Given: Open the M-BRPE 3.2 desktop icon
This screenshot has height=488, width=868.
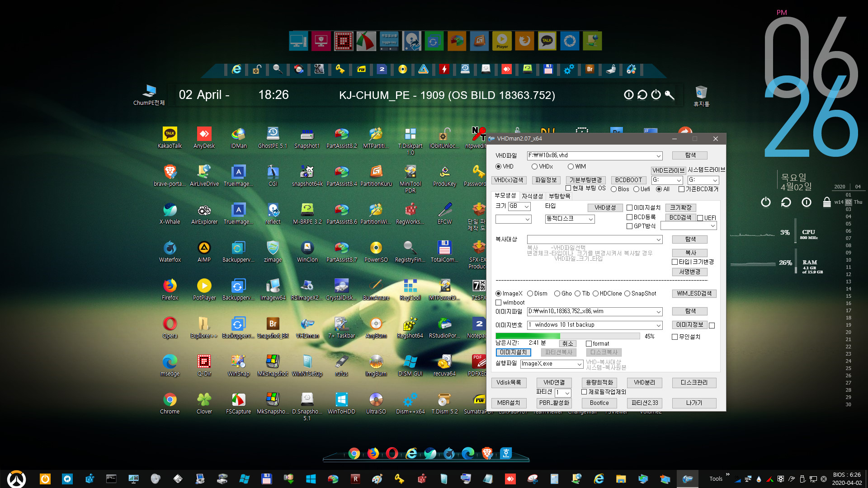Looking at the screenshot, I should (307, 213).
